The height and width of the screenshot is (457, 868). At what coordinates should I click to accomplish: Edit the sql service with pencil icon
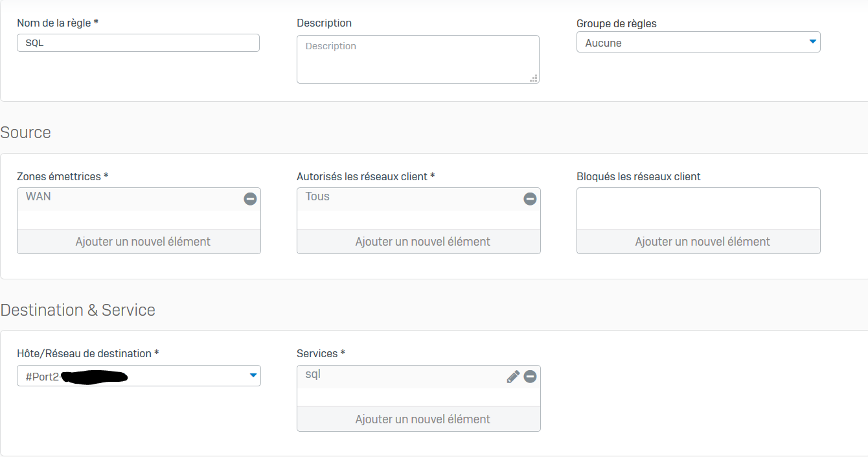coord(513,377)
